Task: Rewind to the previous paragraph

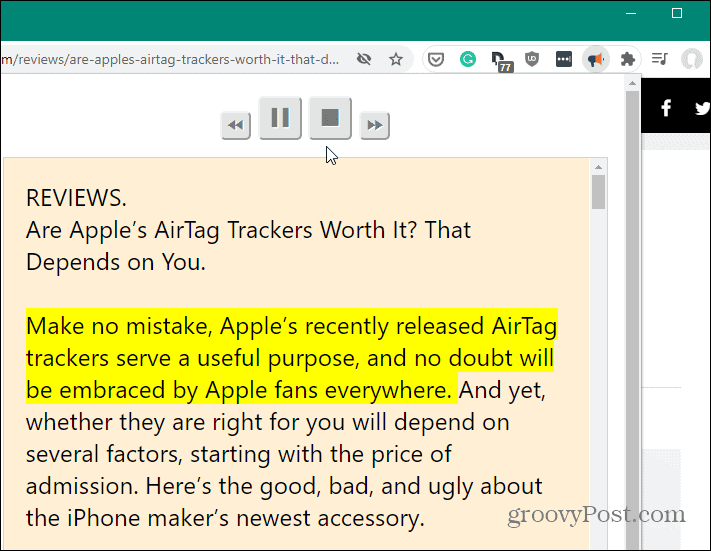Action: click(x=235, y=126)
